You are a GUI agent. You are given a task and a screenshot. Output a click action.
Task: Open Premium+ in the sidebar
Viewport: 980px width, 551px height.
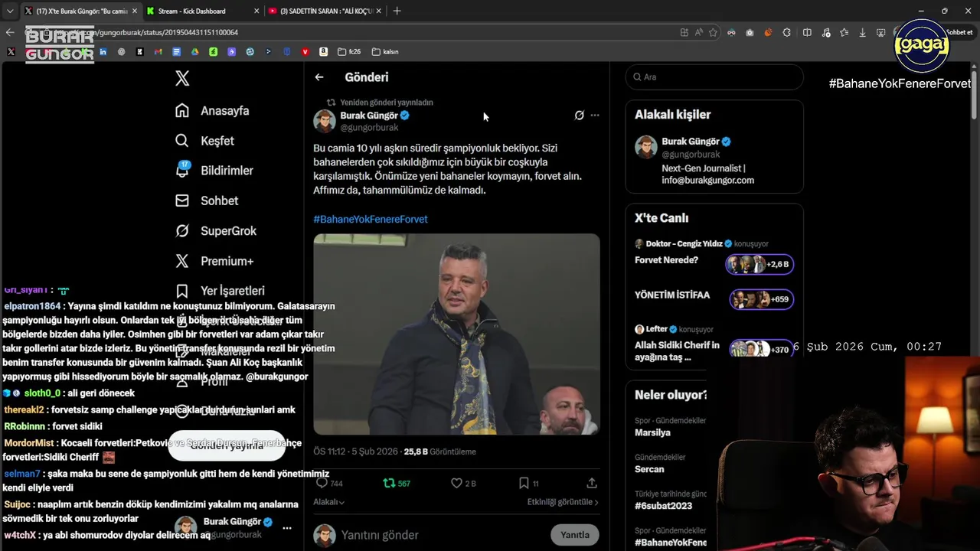214,261
